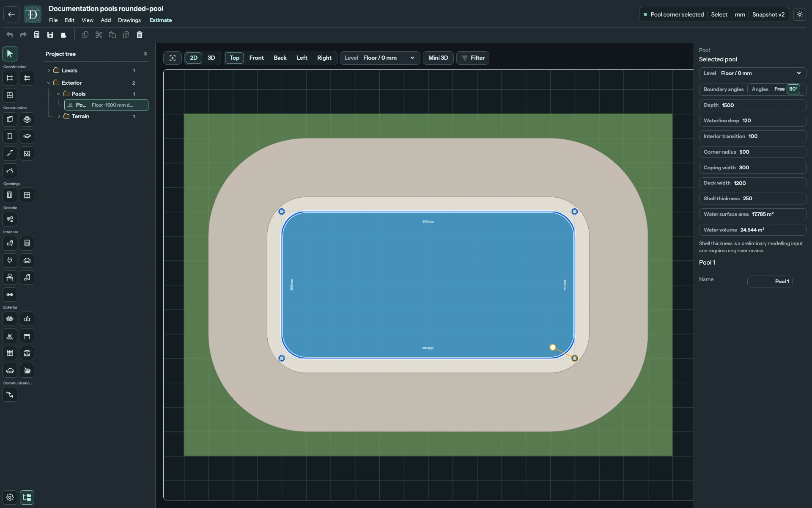Delete selection with the trash icon
The image size is (812, 508).
[x=140, y=35]
